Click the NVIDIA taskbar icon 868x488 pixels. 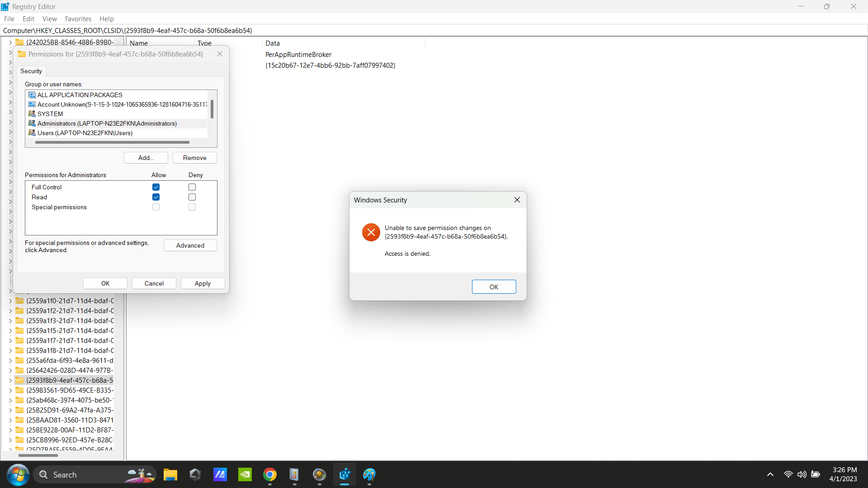[245, 474]
